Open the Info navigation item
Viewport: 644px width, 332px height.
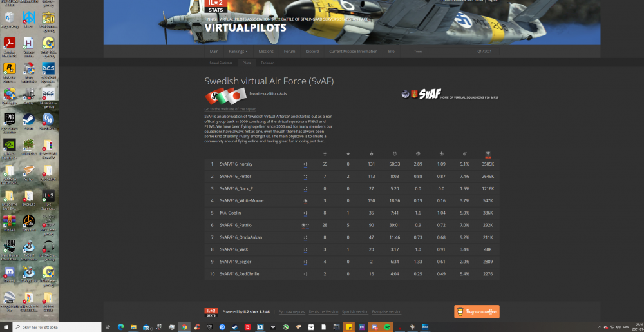[x=391, y=52]
